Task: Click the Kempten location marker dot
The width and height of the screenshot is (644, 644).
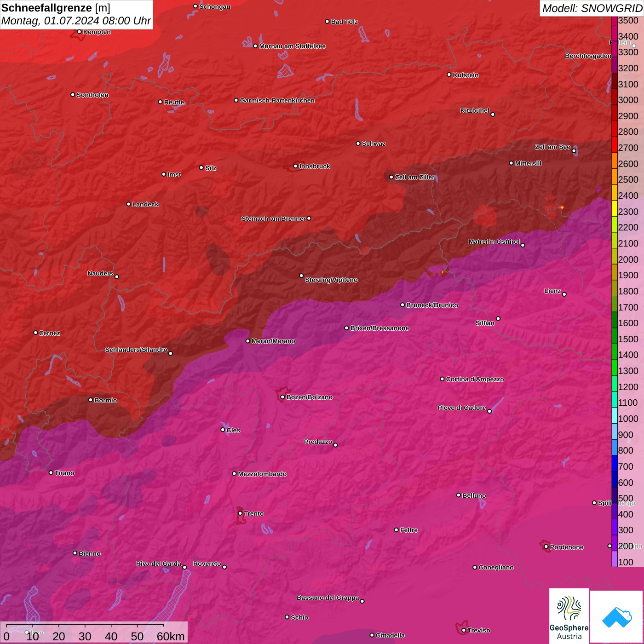Action: (80, 32)
